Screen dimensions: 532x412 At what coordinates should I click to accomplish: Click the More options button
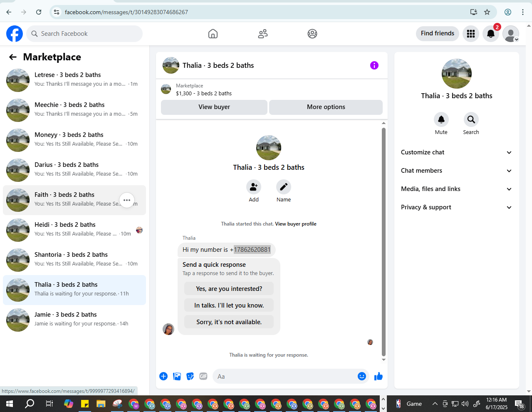click(x=326, y=107)
